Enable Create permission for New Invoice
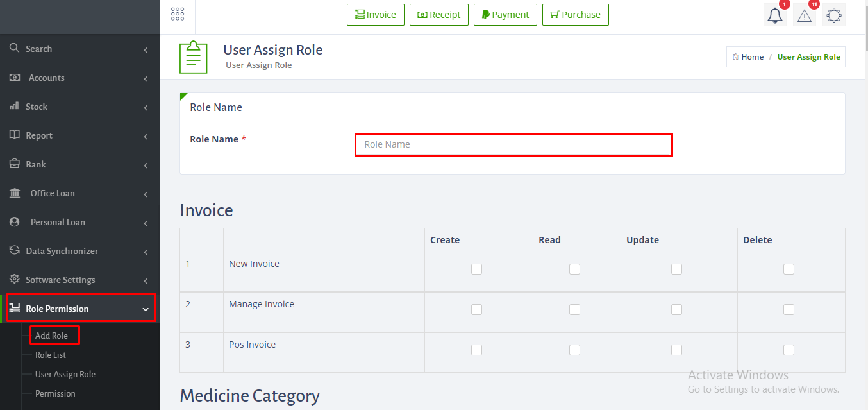The height and width of the screenshot is (410, 868). click(x=476, y=269)
